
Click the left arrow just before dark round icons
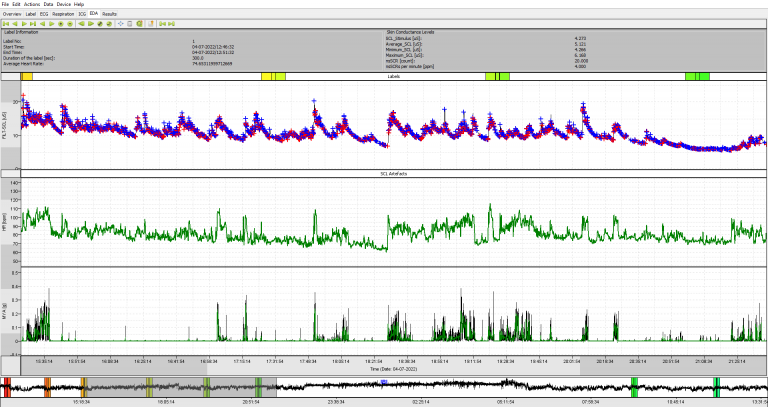pyautogui.click(x=81, y=24)
